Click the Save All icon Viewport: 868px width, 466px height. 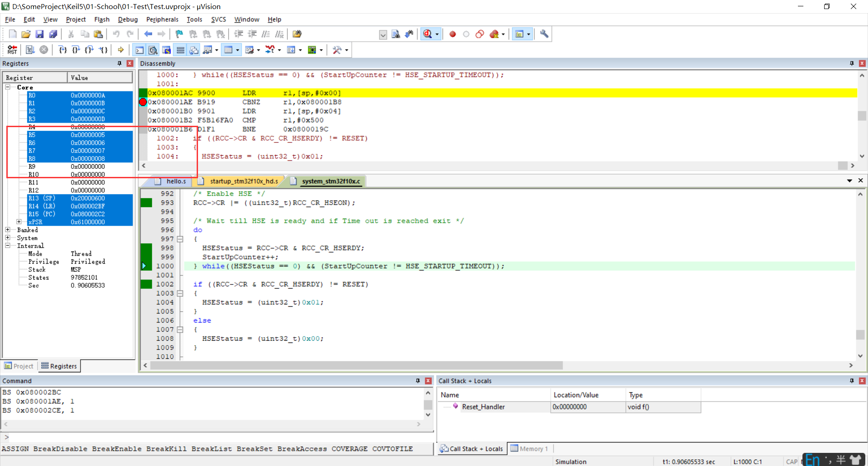pyautogui.click(x=53, y=34)
